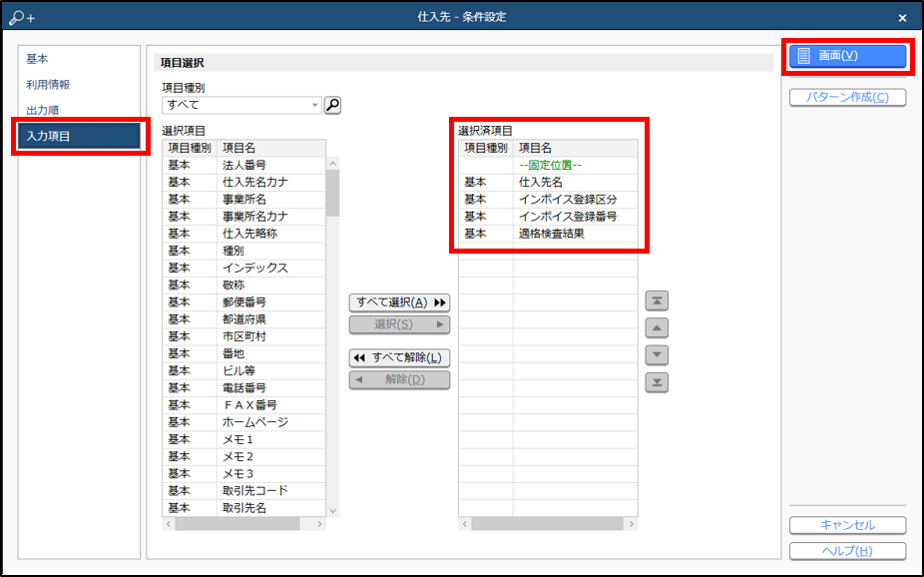Select 郵便番号 row in list

click(x=243, y=301)
